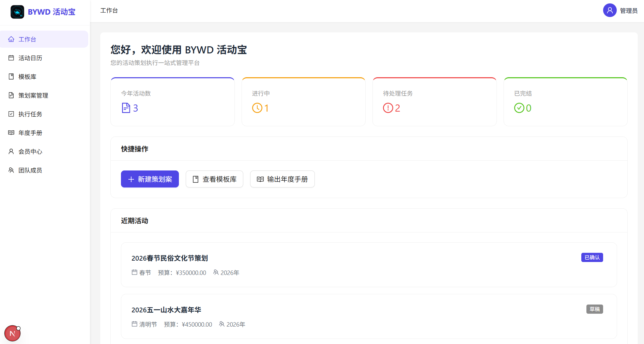The width and height of the screenshot is (644, 344).
Task: Click the people icon before 2026年 in 春节 row
Action: (216, 272)
